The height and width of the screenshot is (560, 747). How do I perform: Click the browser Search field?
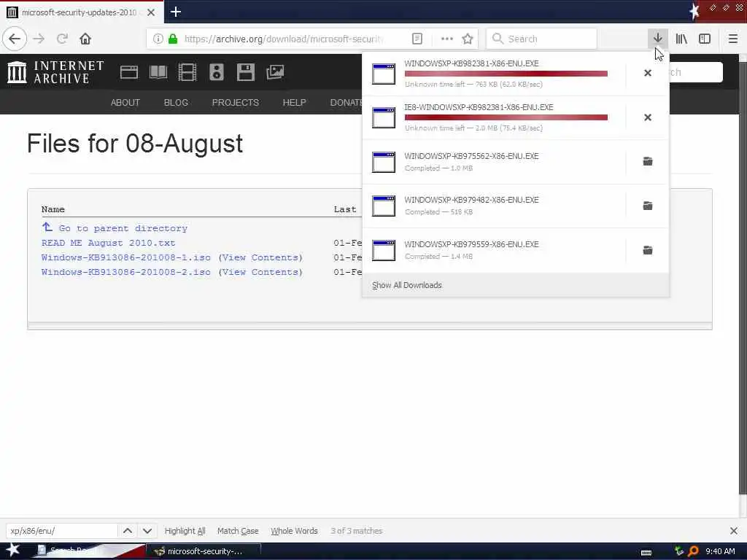tap(542, 39)
